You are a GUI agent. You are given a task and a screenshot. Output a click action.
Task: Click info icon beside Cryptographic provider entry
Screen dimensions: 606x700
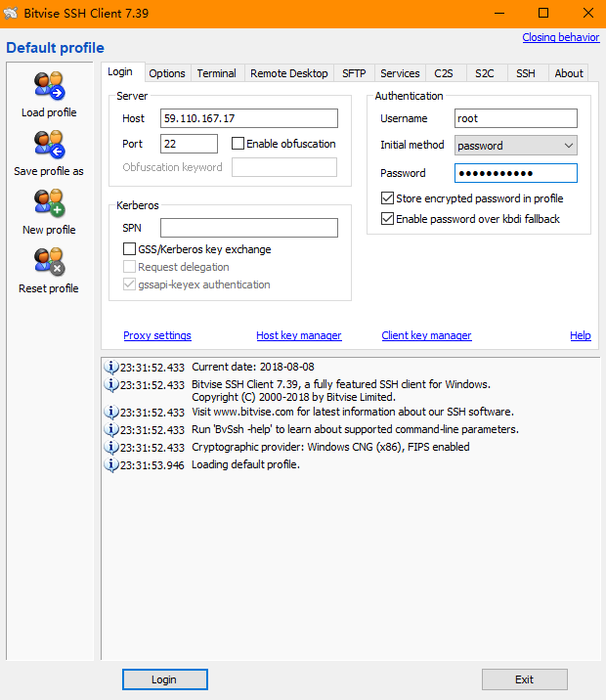(111, 447)
